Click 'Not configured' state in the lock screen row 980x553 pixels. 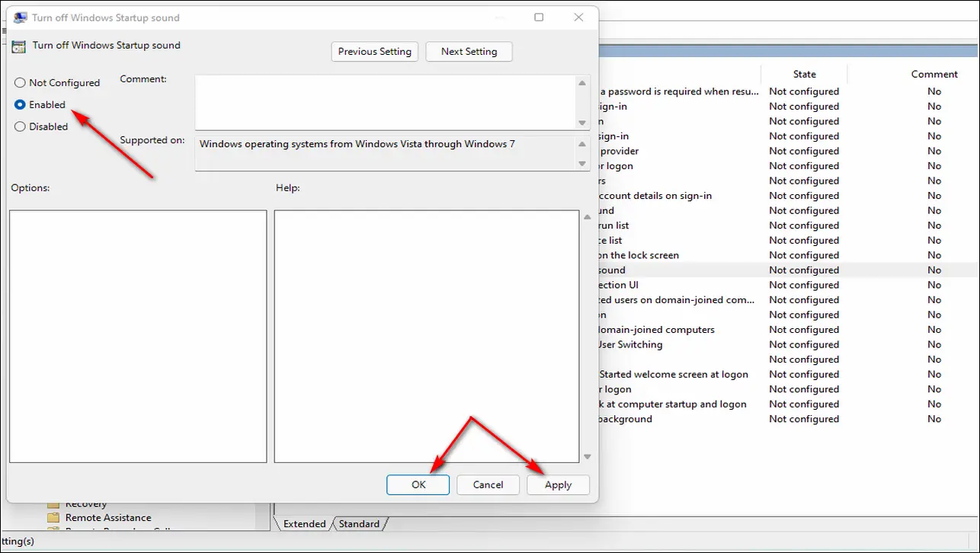(x=804, y=255)
